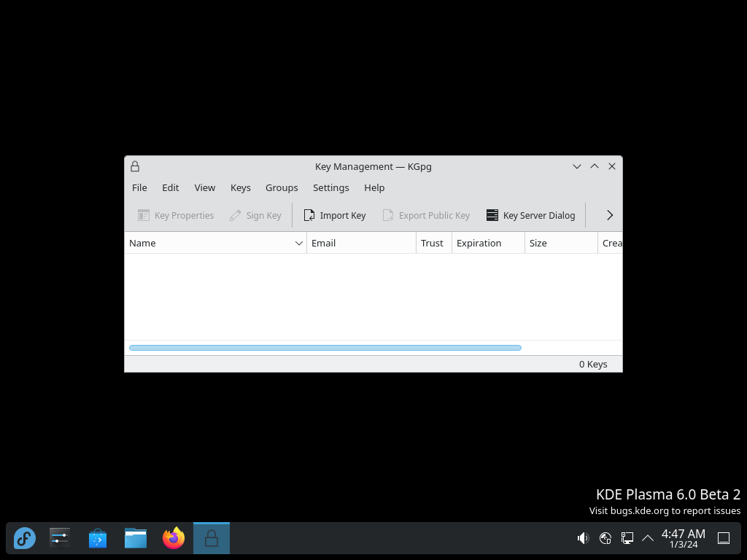
Task: Open the Help menu
Action: pos(374,187)
